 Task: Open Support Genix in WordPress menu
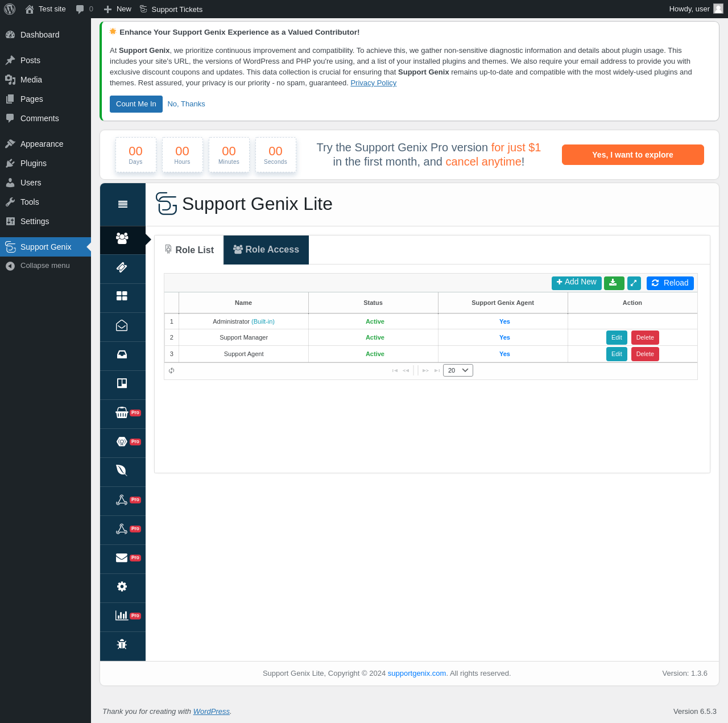45,247
